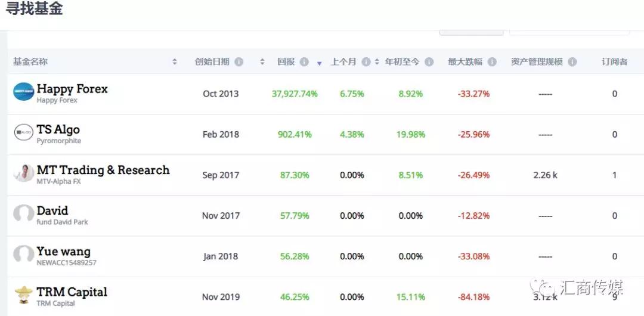Viewport: 644px width, 316px height.
Task: Show info for 回报 column
Action: pos(304,61)
